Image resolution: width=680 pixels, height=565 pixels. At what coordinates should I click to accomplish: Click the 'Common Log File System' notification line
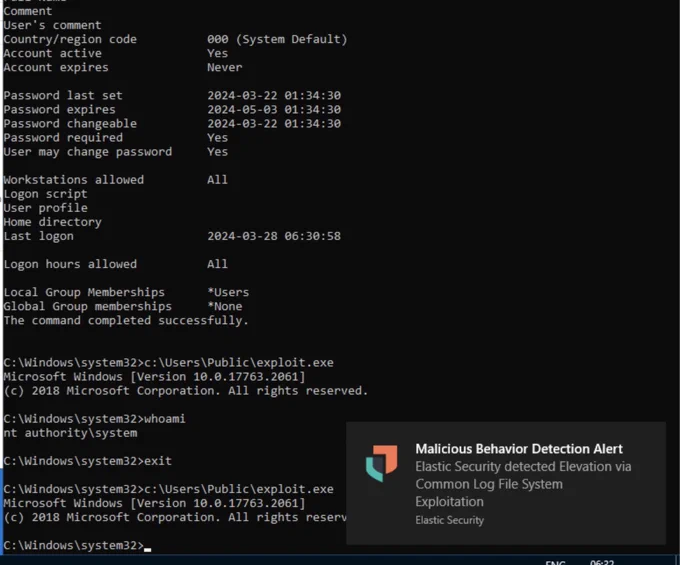pyautogui.click(x=489, y=484)
